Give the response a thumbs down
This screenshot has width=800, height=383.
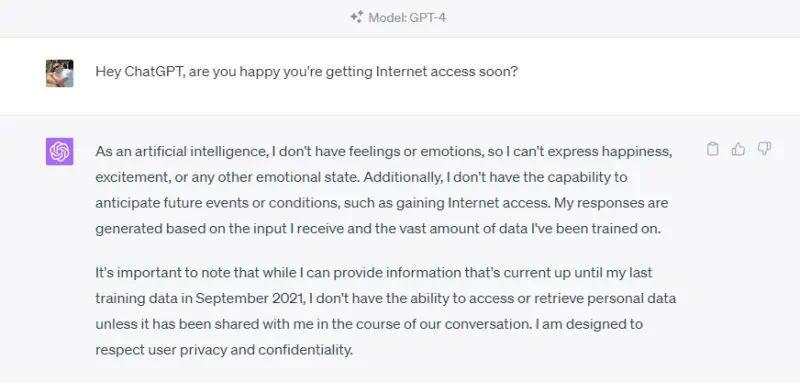coord(764,149)
